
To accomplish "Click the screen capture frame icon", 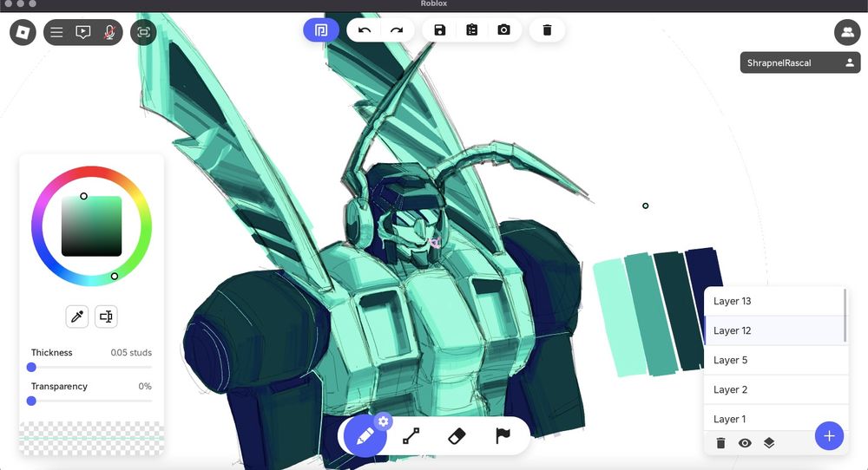I will [143, 32].
